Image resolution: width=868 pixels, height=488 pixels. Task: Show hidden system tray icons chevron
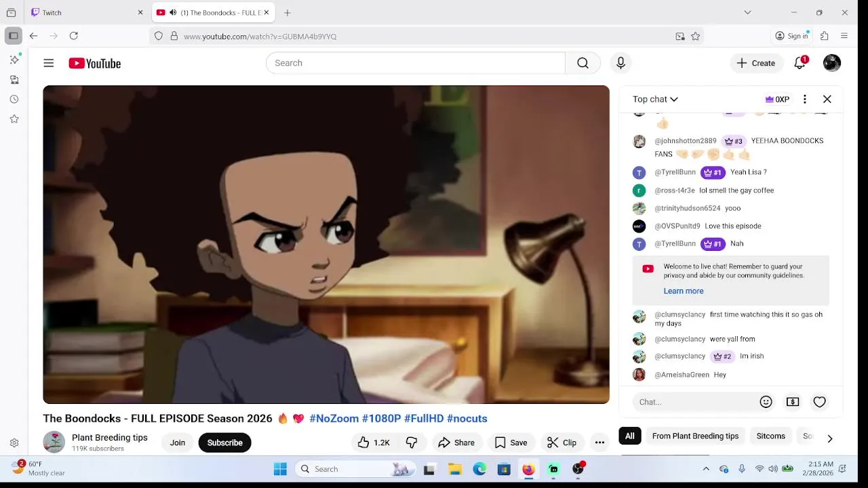[706, 468]
